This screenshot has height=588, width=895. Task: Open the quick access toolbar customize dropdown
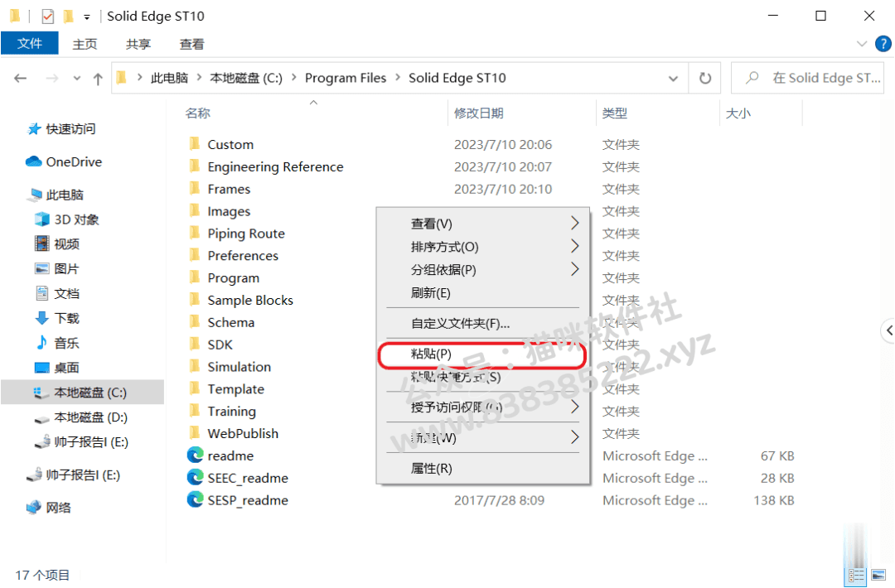tap(87, 17)
